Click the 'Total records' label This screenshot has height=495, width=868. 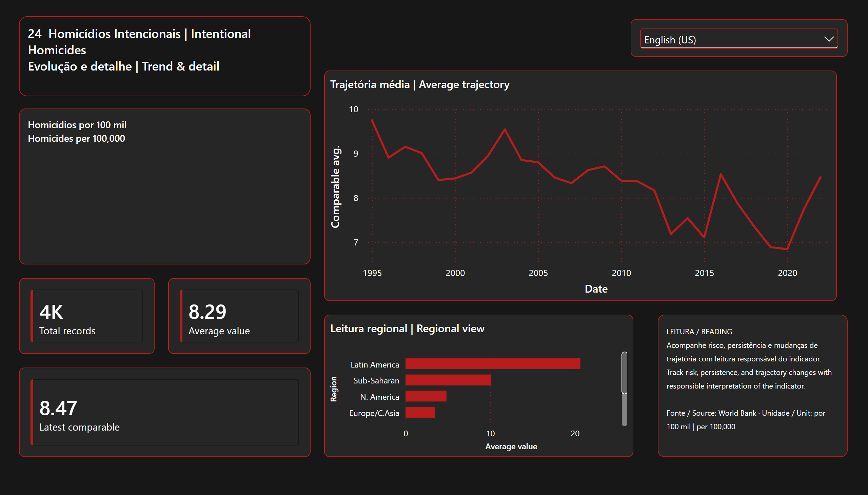point(67,331)
